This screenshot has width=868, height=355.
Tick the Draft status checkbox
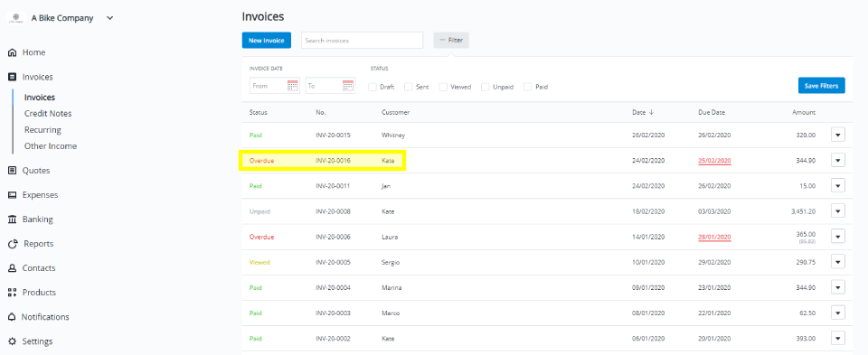(373, 87)
